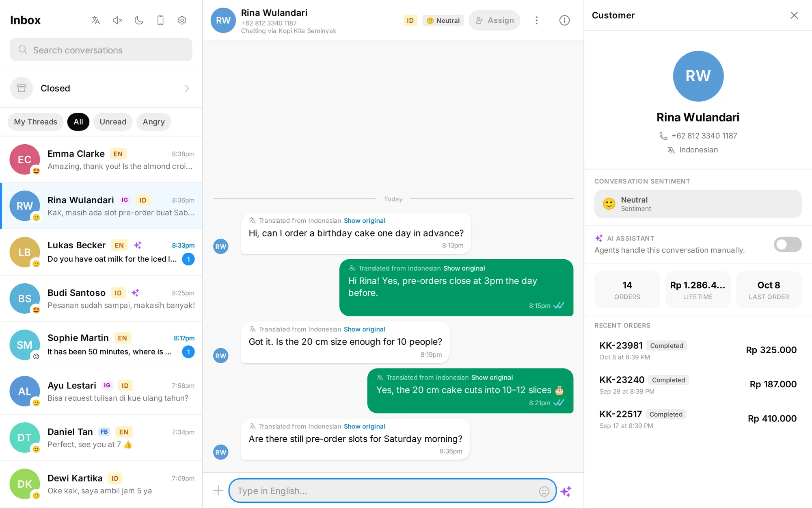Image resolution: width=812 pixels, height=508 pixels.
Task: Expand the Closed conversations chevron
Action: [x=187, y=88]
